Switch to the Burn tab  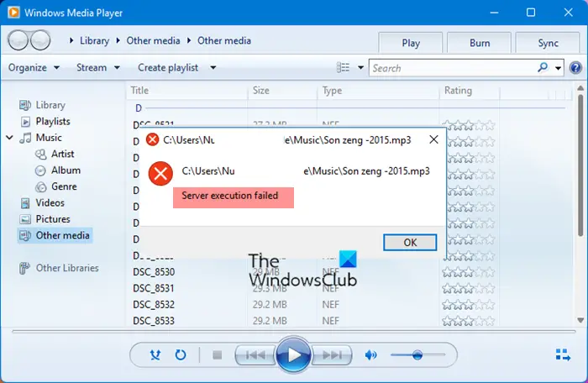pos(480,43)
